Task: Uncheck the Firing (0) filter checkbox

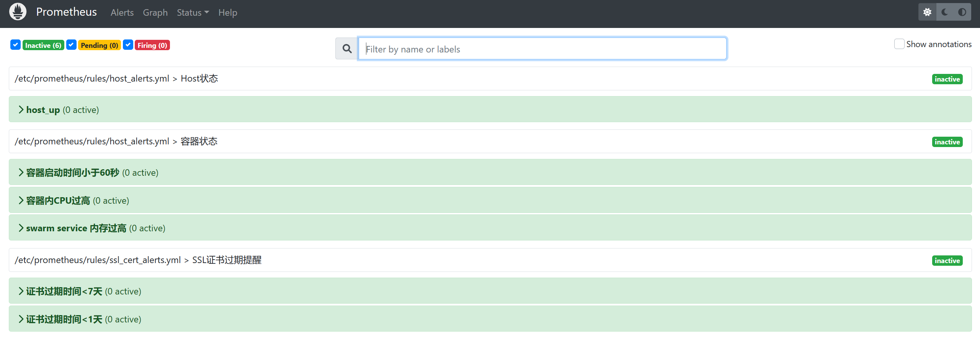Action: [x=128, y=45]
